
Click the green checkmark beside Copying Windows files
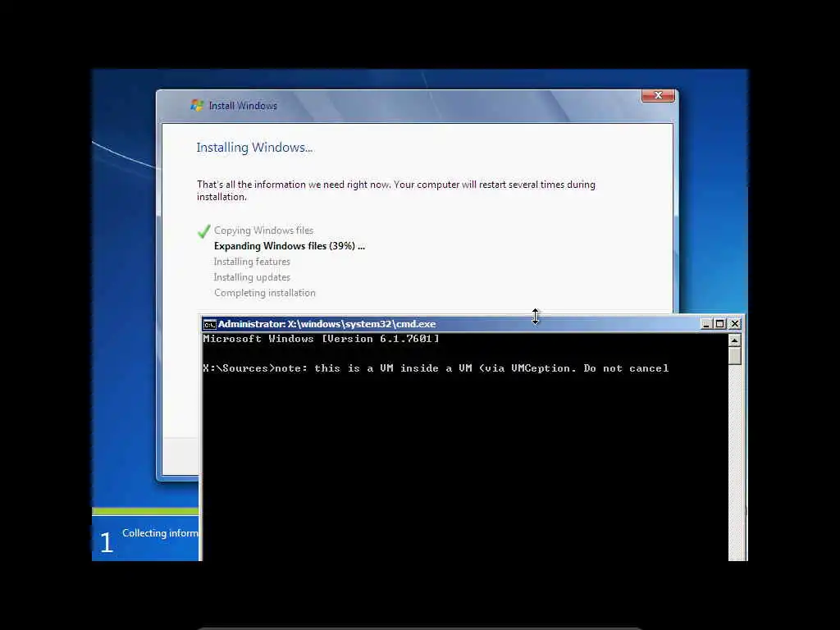tap(203, 231)
